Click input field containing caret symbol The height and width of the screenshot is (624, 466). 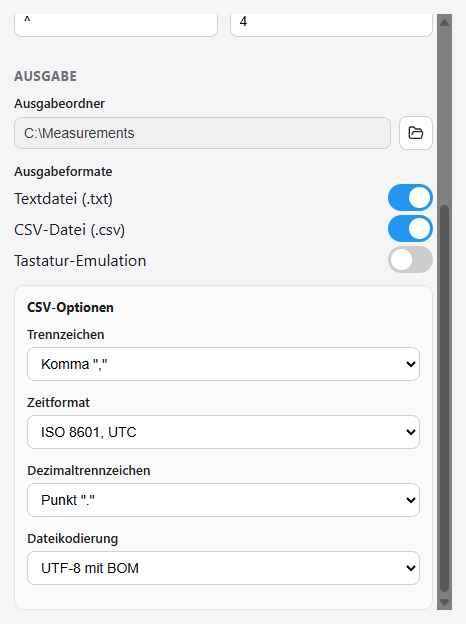click(116, 25)
